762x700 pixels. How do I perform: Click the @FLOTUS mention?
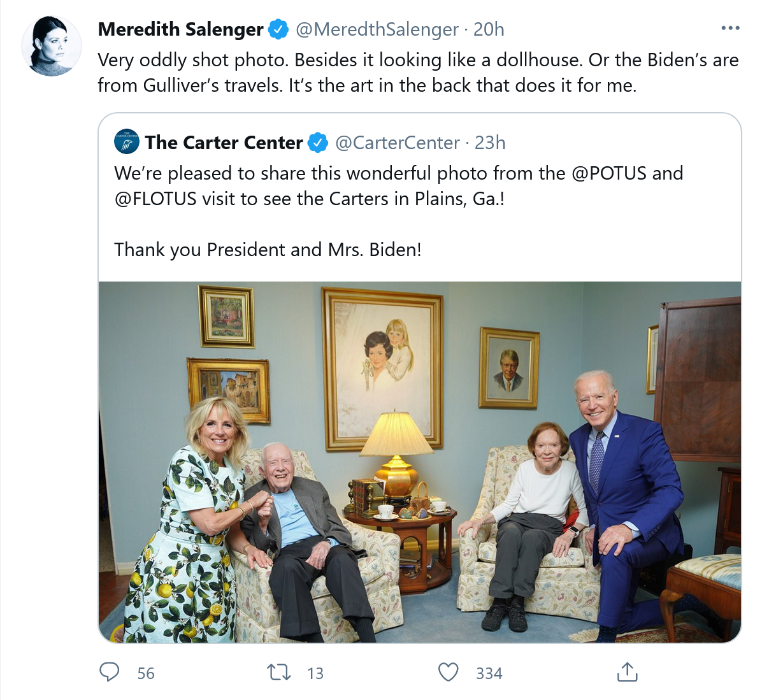click(x=155, y=199)
